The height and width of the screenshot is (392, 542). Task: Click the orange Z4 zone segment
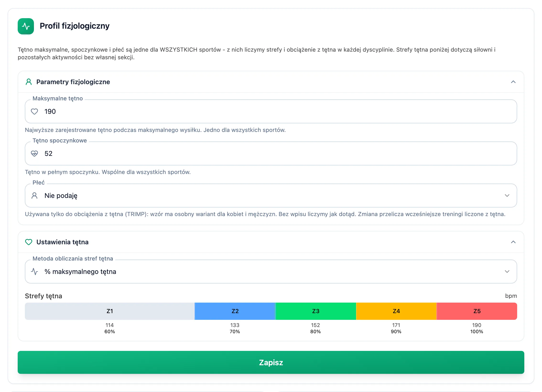pos(396,311)
